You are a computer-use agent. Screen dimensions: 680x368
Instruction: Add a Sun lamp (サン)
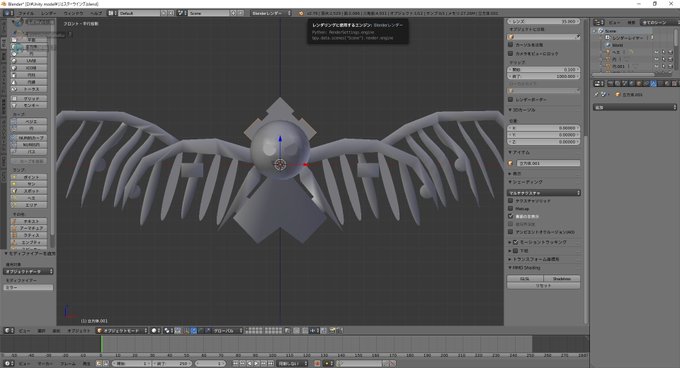click(29, 184)
